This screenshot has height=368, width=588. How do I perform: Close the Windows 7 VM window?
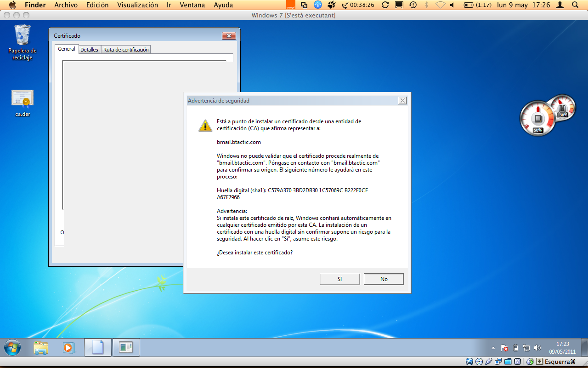7,15
